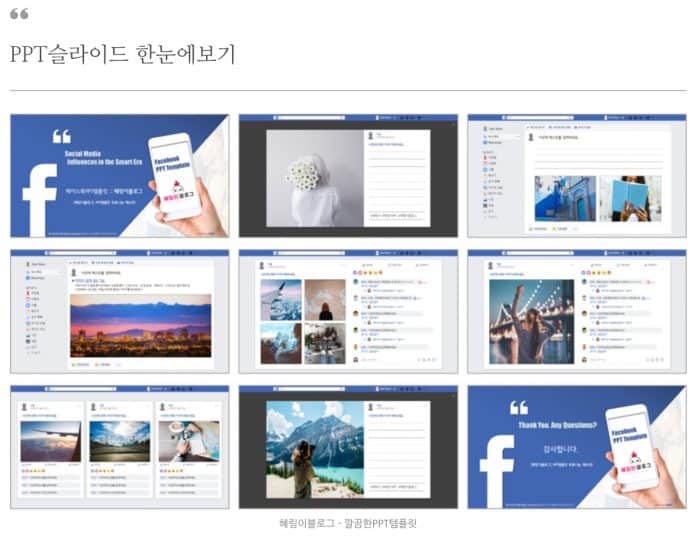The image size is (696, 543).
Task: Open the bridge lights woman slide thumbnail
Action: click(577, 312)
